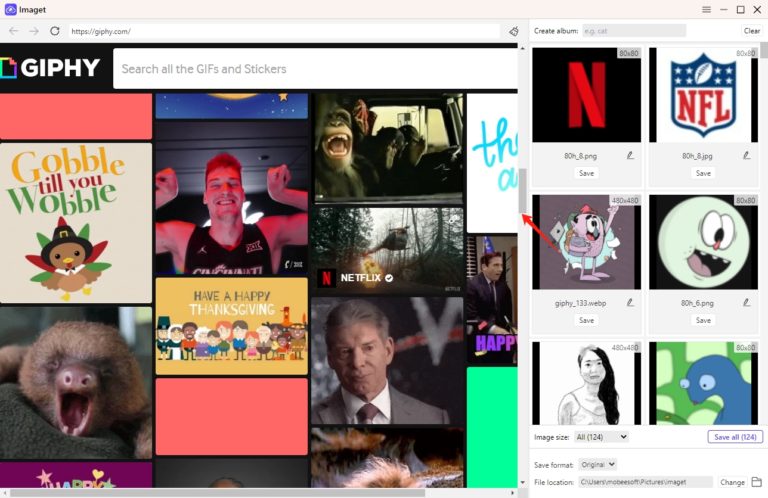Image resolution: width=768 pixels, height=498 pixels.
Task: Edit the giphy_133.webp filename with pencil icon
Action: (630, 302)
